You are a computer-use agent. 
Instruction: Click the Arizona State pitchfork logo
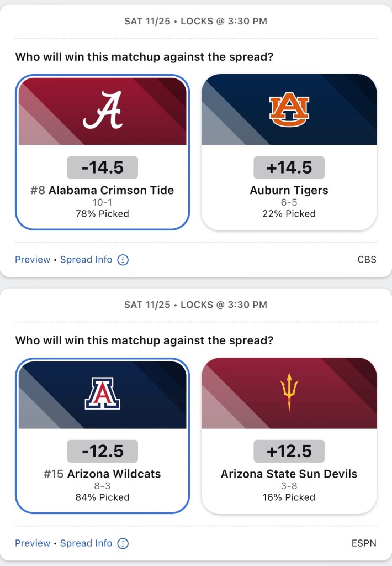click(289, 393)
